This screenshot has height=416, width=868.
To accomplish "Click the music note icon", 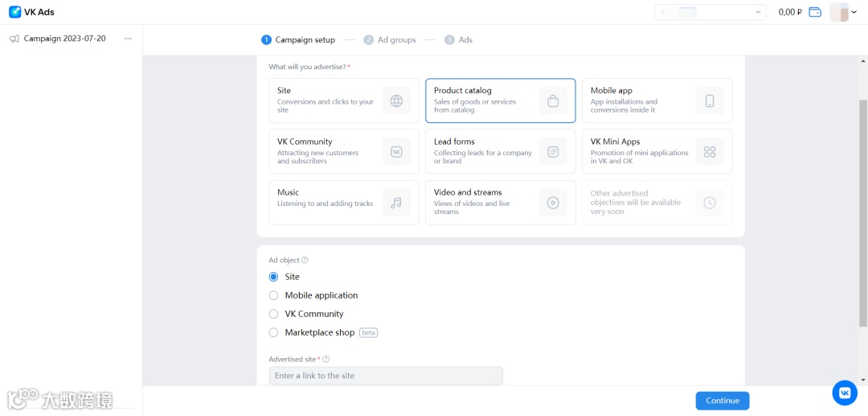I will (x=396, y=203).
